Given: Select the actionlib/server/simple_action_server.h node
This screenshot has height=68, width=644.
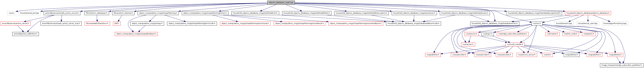Looking at the screenshot, I should point(62,13).
